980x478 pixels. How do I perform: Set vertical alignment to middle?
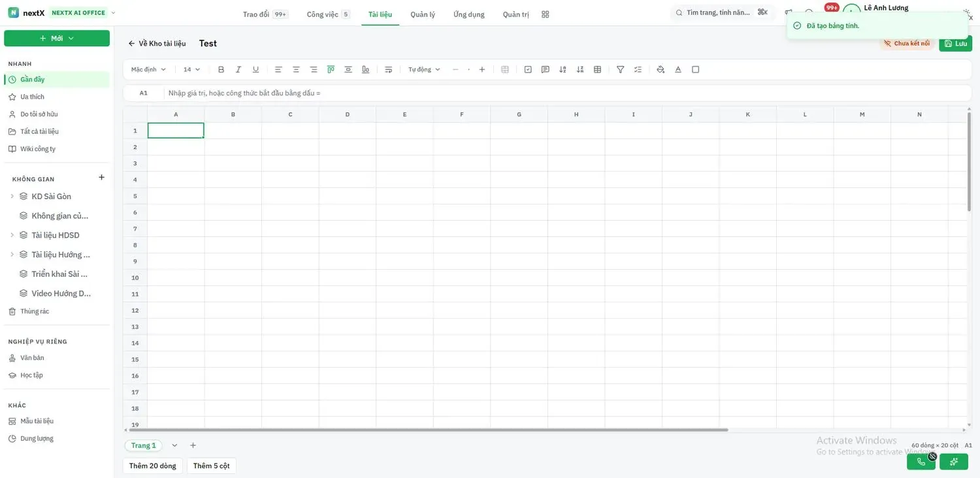tap(348, 69)
